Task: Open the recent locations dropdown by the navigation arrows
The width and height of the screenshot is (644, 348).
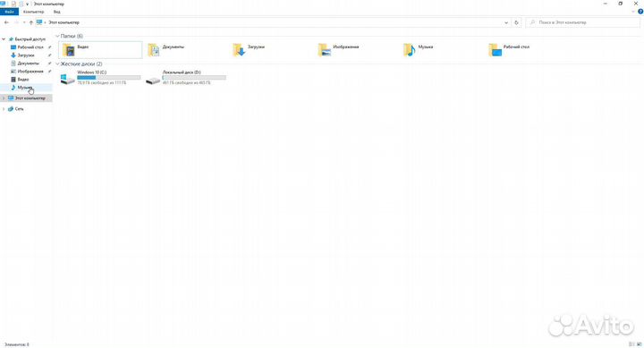Action: click(24, 22)
